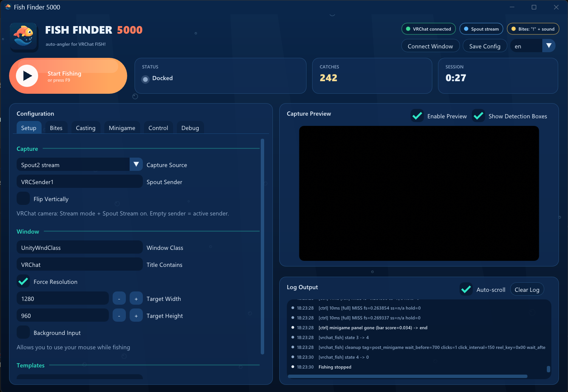Click the Title Contains field VRChat

coord(80,264)
